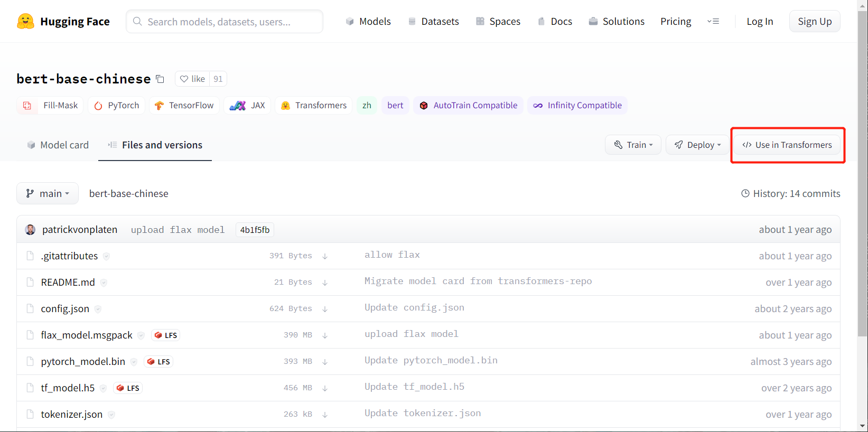
Task: Download the .gitattributes file using its arrow
Action: pyautogui.click(x=325, y=256)
